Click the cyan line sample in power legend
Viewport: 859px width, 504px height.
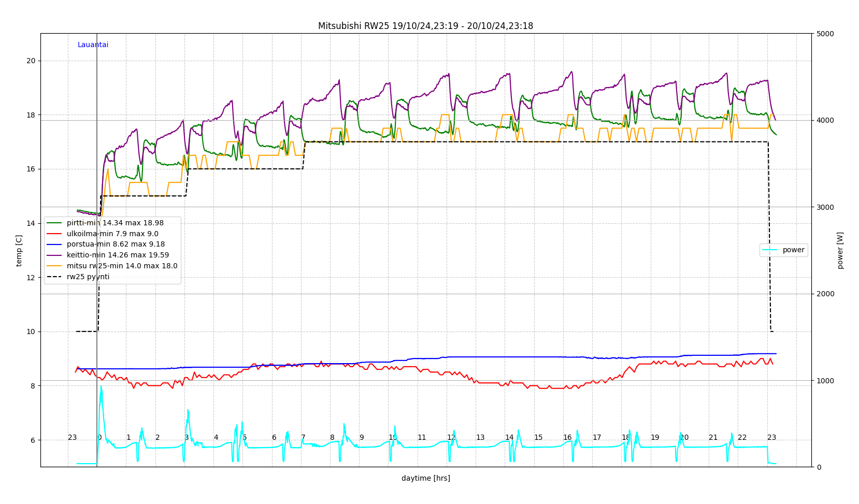[769, 250]
